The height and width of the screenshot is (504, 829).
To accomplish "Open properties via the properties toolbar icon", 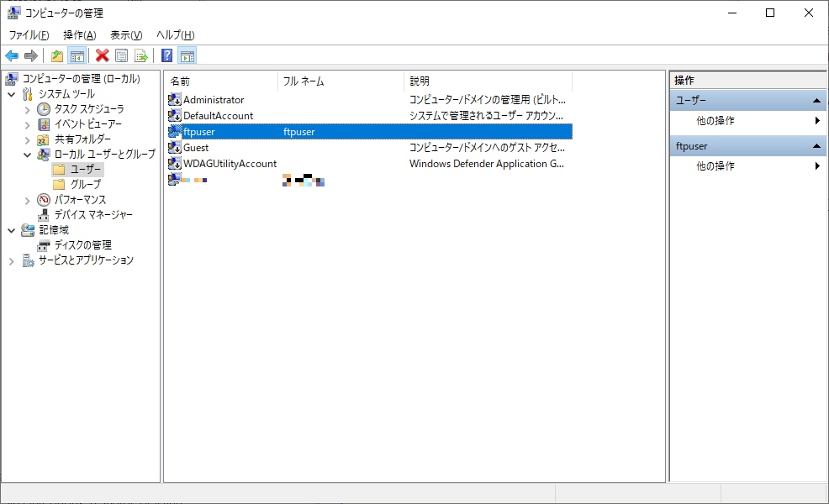I will 121,55.
